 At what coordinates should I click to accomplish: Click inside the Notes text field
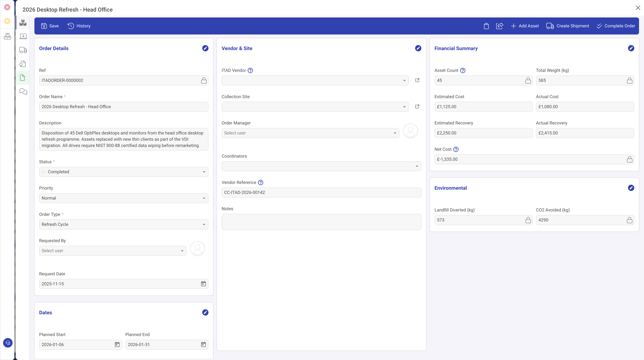321,222
